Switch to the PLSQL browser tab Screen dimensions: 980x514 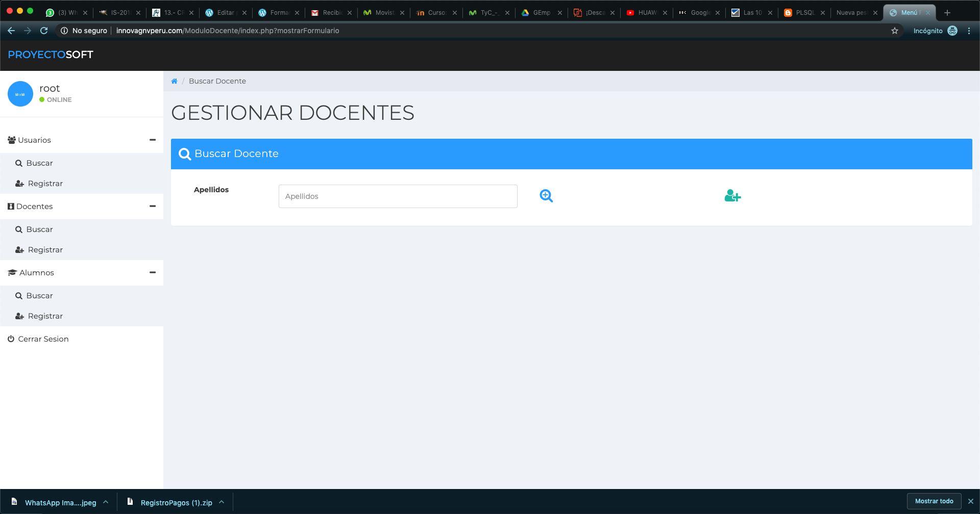pos(804,13)
